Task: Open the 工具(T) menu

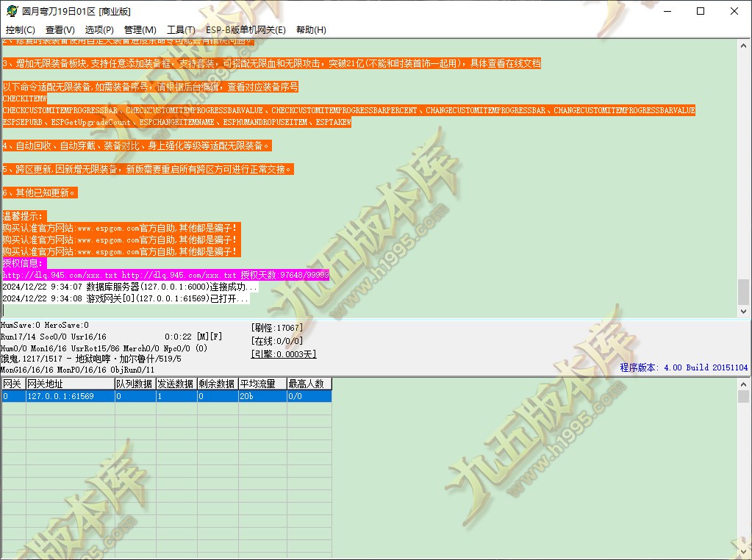Action: (x=181, y=29)
